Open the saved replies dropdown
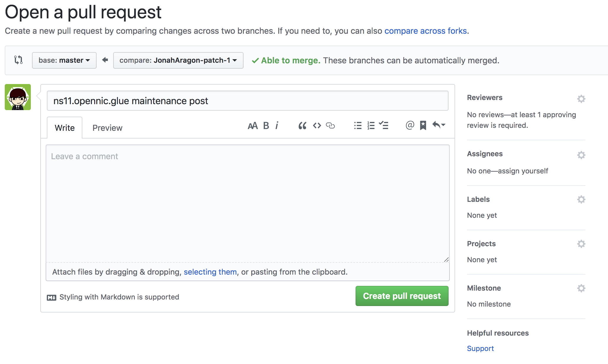The width and height of the screenshot is (608, 364). 439,125
